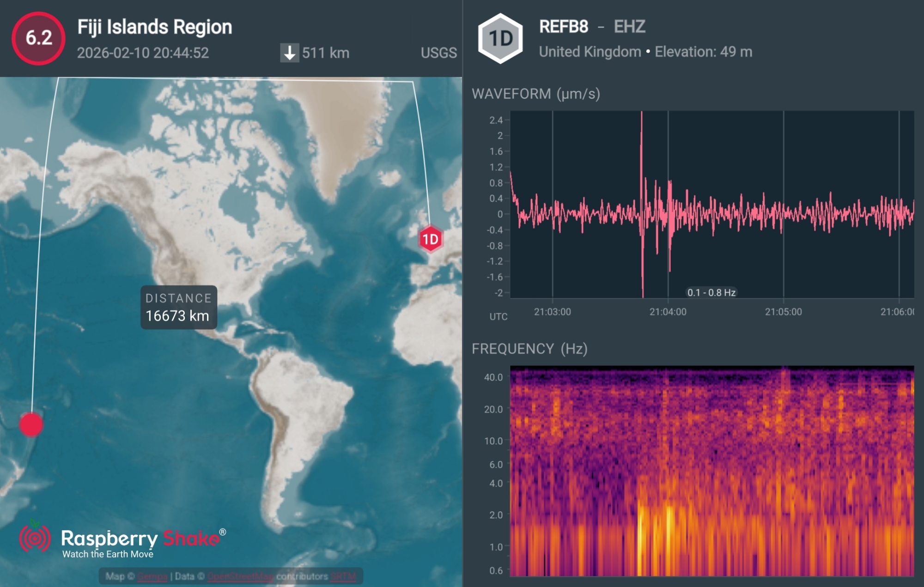Screen dimensions: 924x587
Task: Click the red earthquake epicenter dot
Action: [31, 424]
